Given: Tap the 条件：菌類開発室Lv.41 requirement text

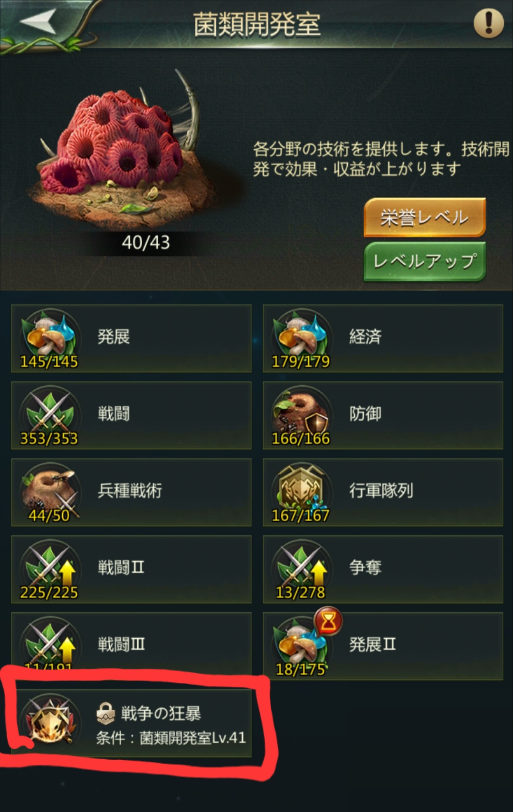Looking at the screenshot, I should (171, 737).
